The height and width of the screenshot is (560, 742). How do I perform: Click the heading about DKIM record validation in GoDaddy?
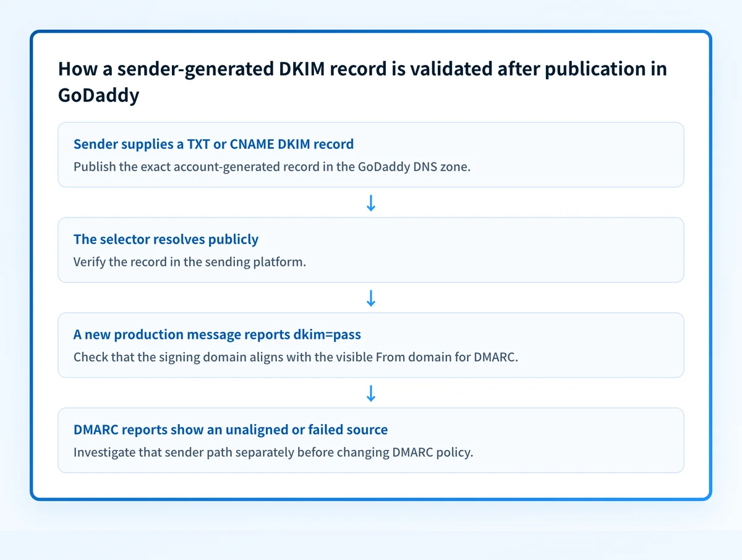tap(362, 83)
